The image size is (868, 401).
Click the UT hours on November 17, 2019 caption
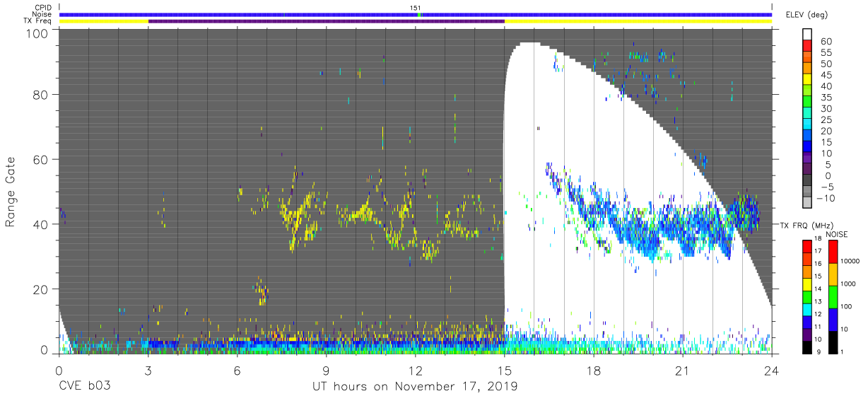coord(415,386)
